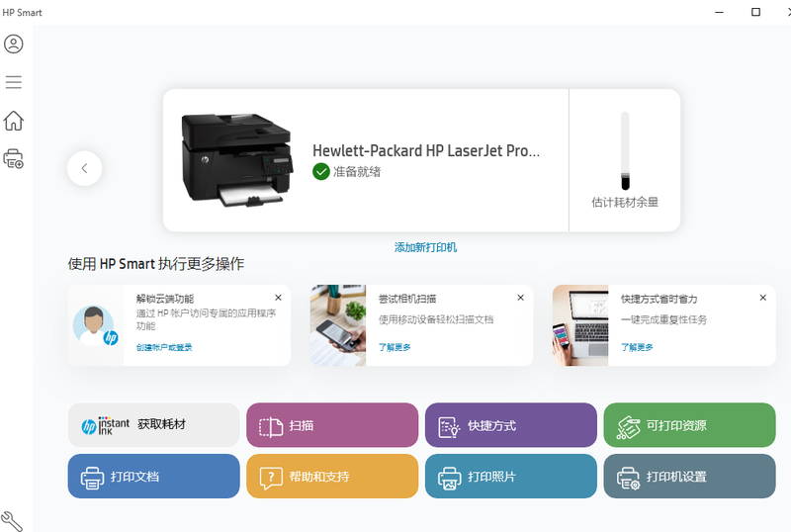Open the account profile icon in sidebar
This screenshot has width=791, height=532.
[14, 44]
